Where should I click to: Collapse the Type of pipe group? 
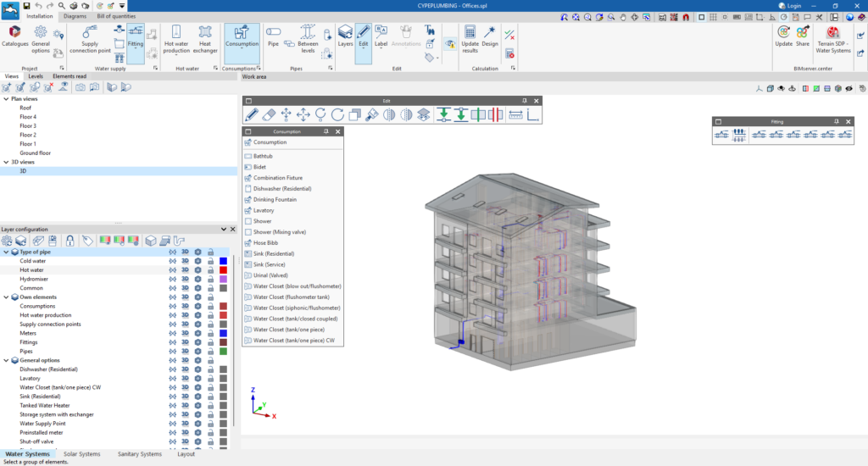(x=5, y=252)
